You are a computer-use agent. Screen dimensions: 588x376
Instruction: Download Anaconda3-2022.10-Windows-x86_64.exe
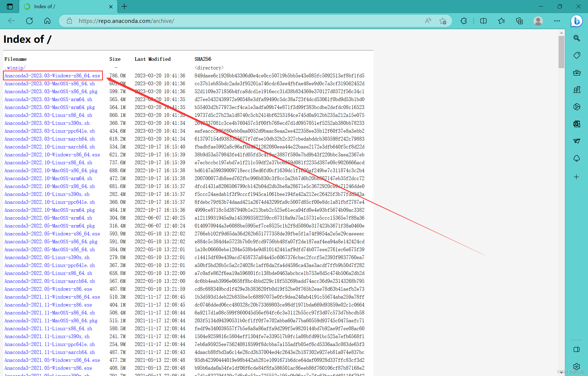click(52, 155)
